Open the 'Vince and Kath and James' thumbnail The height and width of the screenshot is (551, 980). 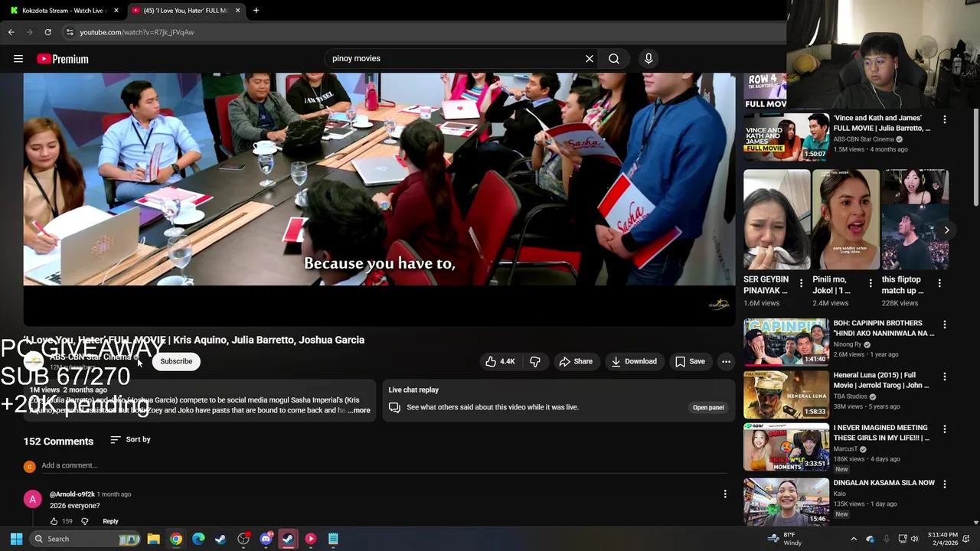[x=786, y=137]
